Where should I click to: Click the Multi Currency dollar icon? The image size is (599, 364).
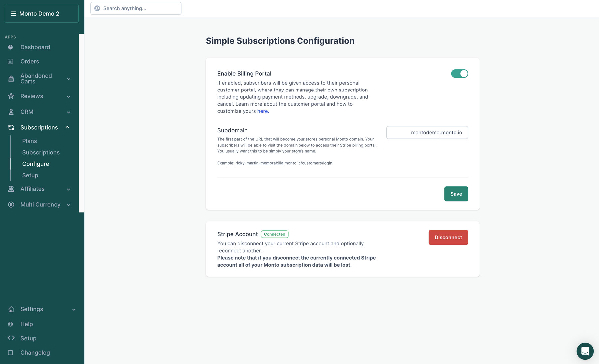click(11, 205)
